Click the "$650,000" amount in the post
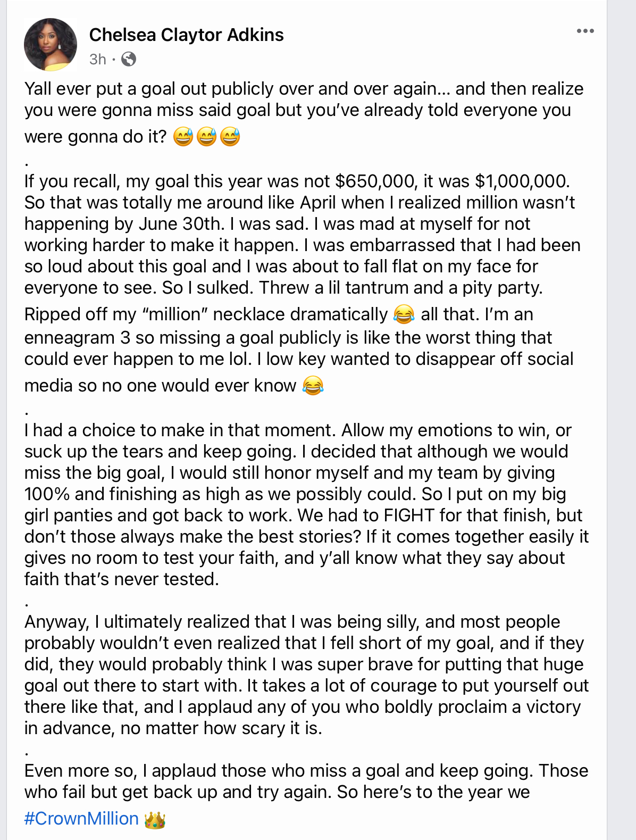The width and height of the screenshot is (636, 840). pyautogui.click(x=374, y=181)
